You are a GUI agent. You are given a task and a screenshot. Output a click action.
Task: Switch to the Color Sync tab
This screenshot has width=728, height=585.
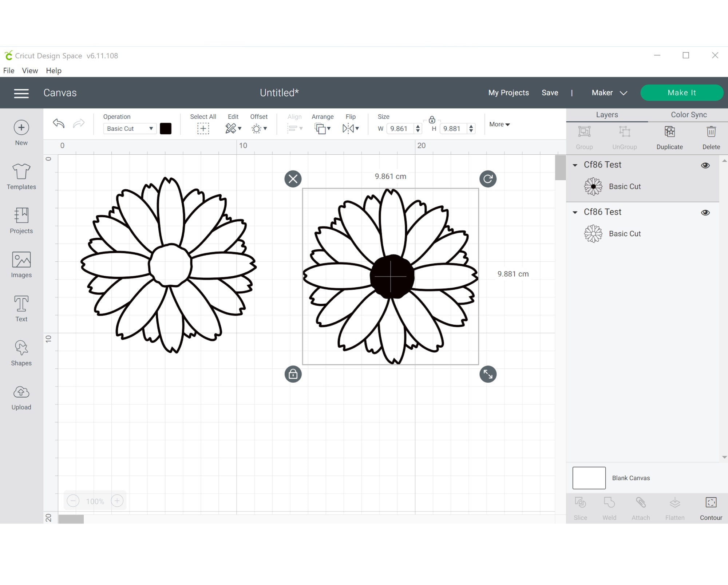tap(689, 115)
